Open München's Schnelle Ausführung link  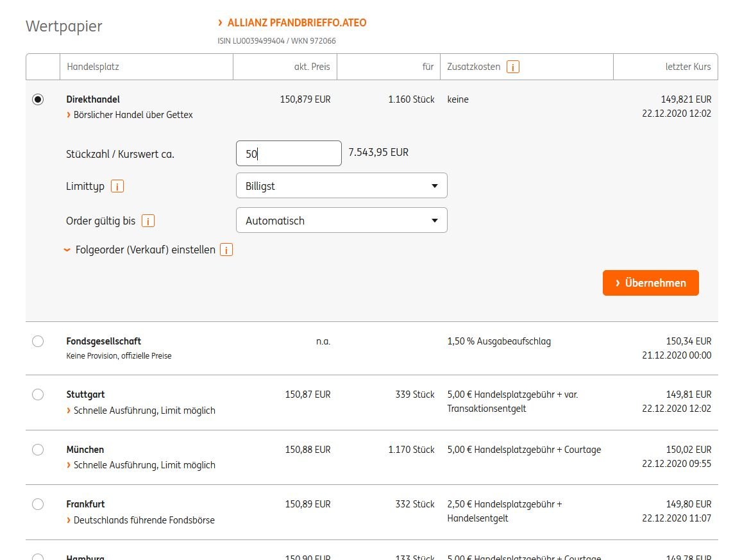pos(144,465)
